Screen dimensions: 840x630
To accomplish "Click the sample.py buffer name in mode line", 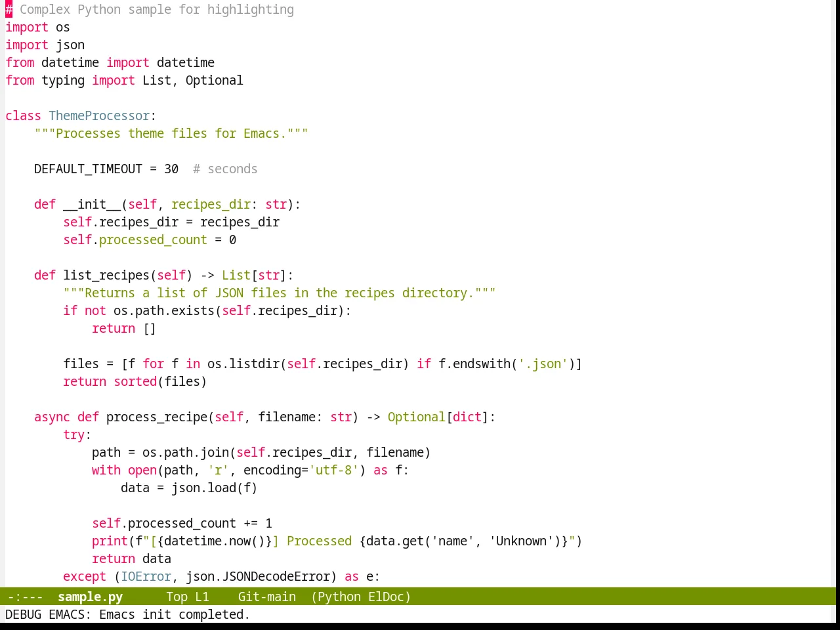I will pyautogui.click(x=90, y=597).
